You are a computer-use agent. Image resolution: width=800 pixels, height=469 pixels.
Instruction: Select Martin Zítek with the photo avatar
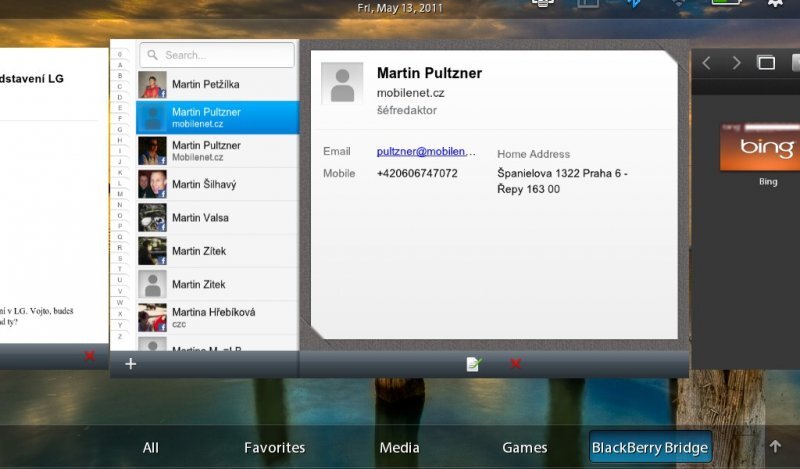tap(217, 251)
